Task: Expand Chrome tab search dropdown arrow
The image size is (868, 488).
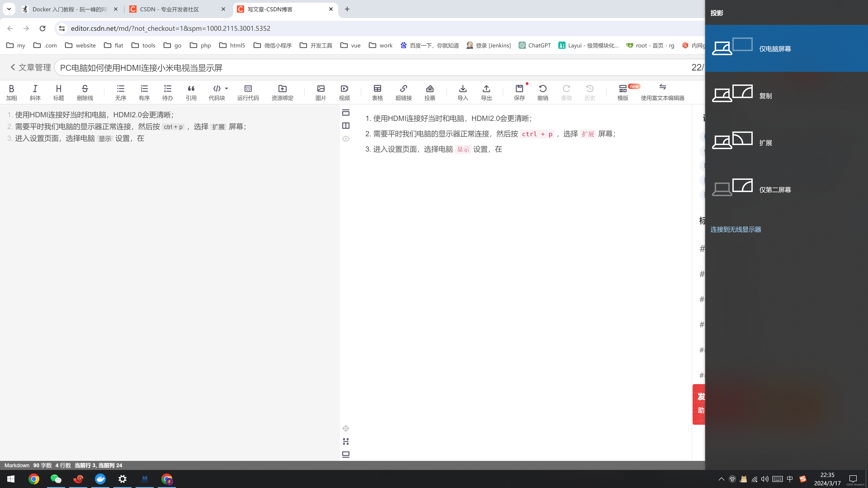Action: [9, 9]
